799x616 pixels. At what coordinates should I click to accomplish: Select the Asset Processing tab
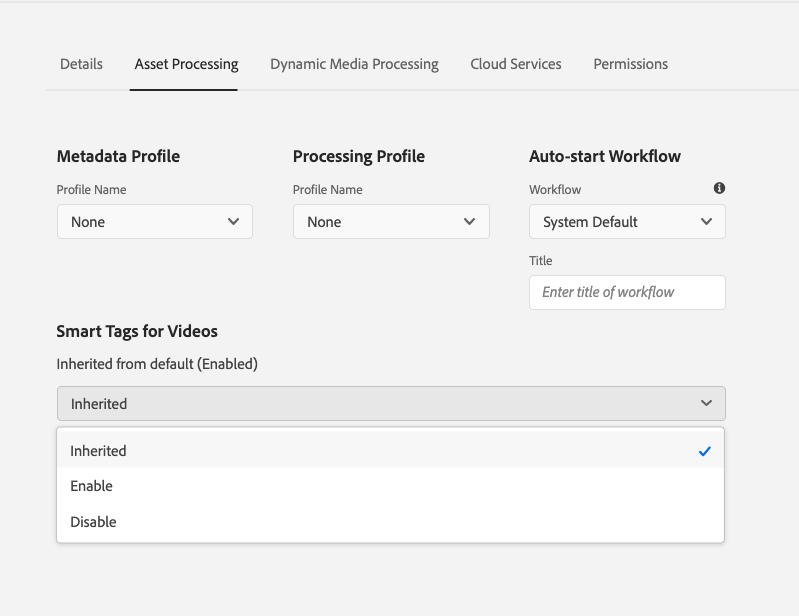pos(186,64)
